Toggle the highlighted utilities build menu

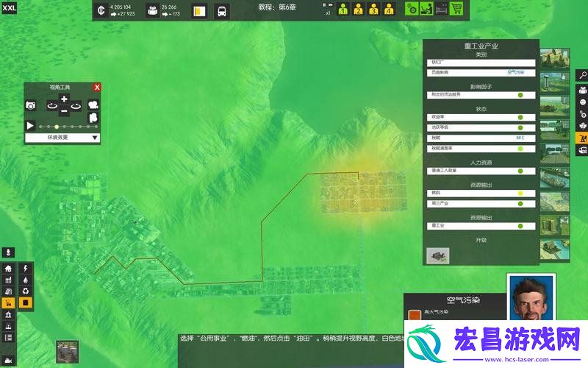(x=8, y=302)
